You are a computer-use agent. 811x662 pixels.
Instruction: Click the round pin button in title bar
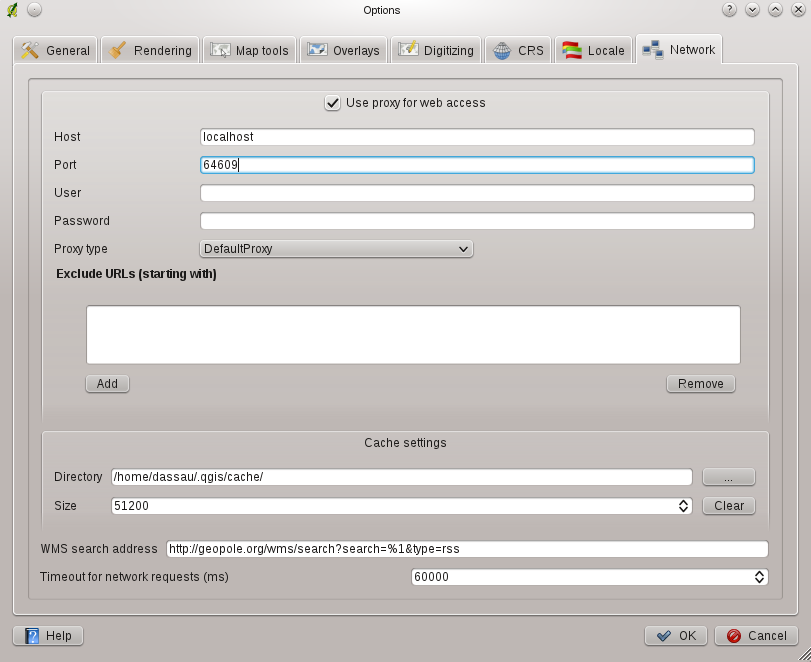(34, 10)
